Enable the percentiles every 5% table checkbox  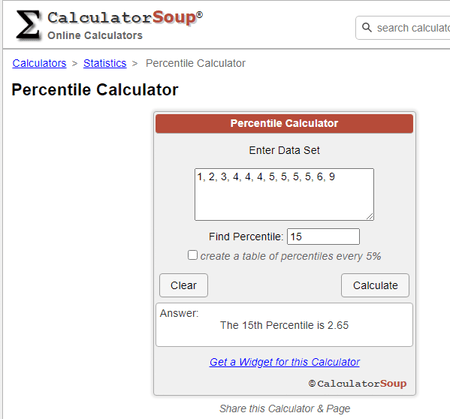(x=192, y=255)
